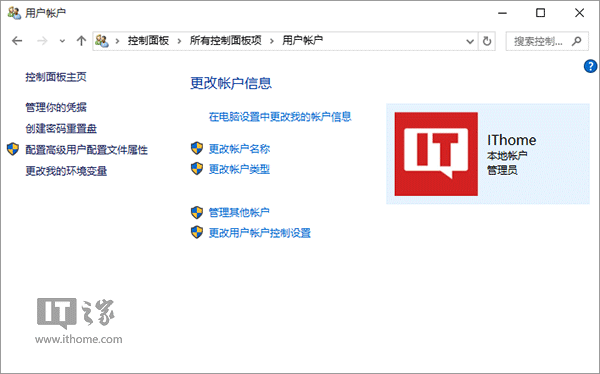Open 配置高级用户配置文件属性 link
The image size is (600, 374).
(87, 150)
